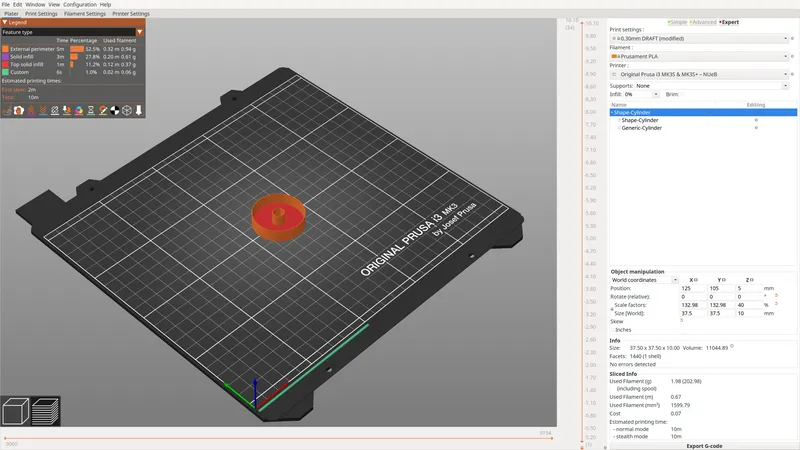
Task: Click edit gear next to Print settings preset
Action: pos(792,38)
